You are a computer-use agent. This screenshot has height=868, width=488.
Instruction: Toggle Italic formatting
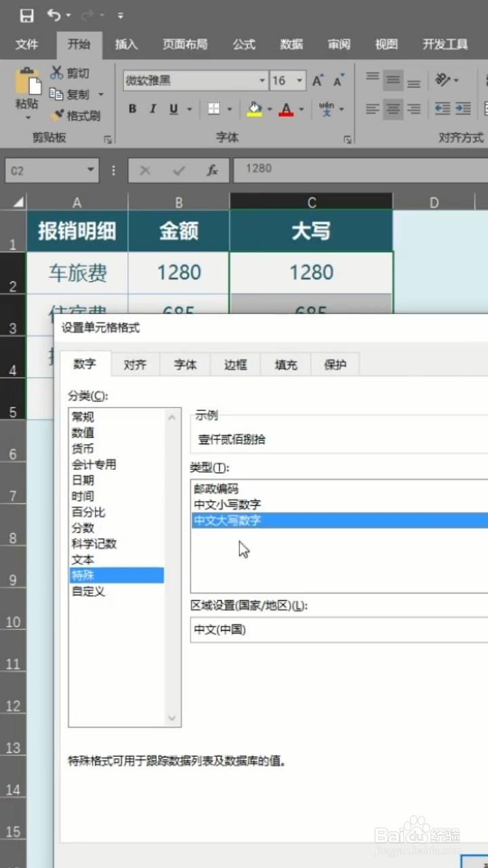[153, 108]
